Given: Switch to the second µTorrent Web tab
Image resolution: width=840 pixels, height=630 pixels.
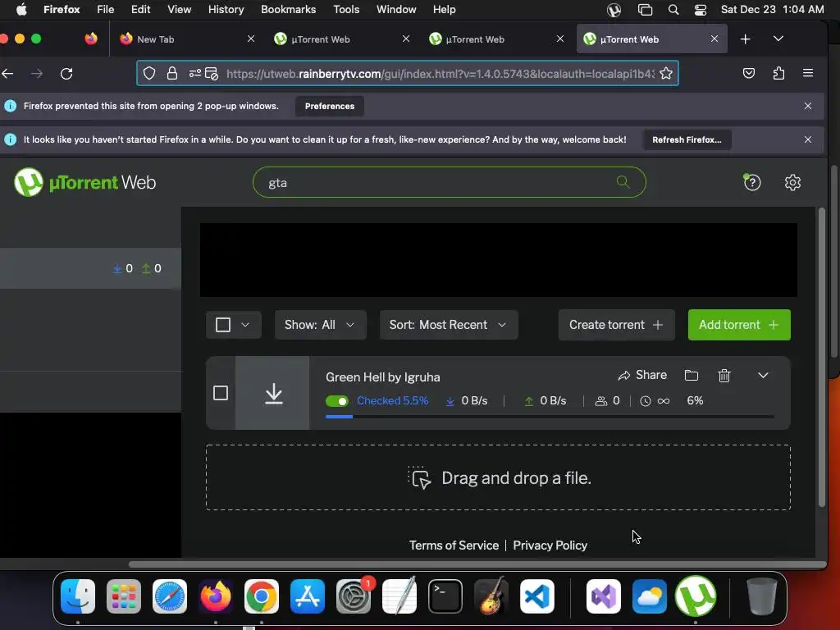Looking at the screenshot, I should 495,39.
